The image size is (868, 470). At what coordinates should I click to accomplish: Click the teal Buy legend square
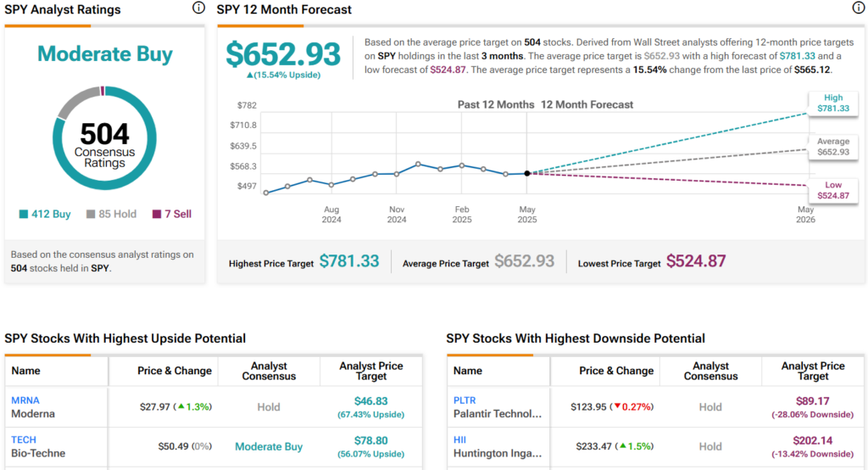point(23,214)
